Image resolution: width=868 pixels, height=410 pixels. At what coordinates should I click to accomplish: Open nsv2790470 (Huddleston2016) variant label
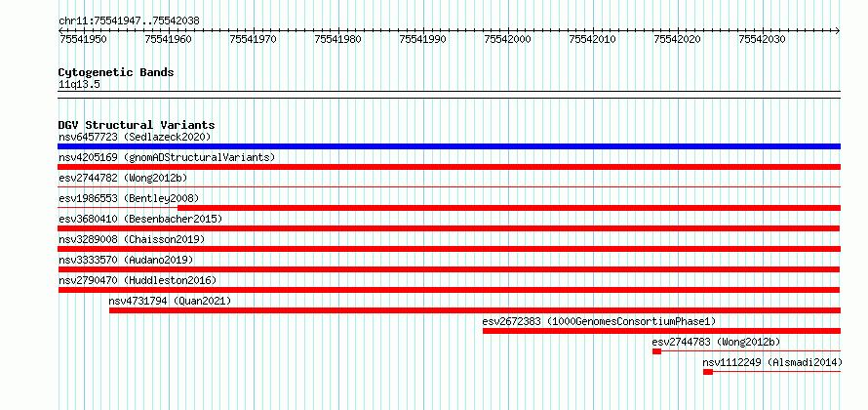138,280
